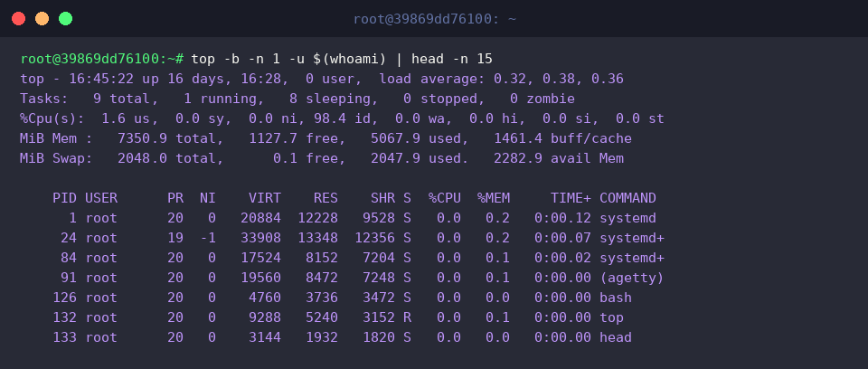
Task: Click the %MEM column header
Action: [x=494, y=198]
